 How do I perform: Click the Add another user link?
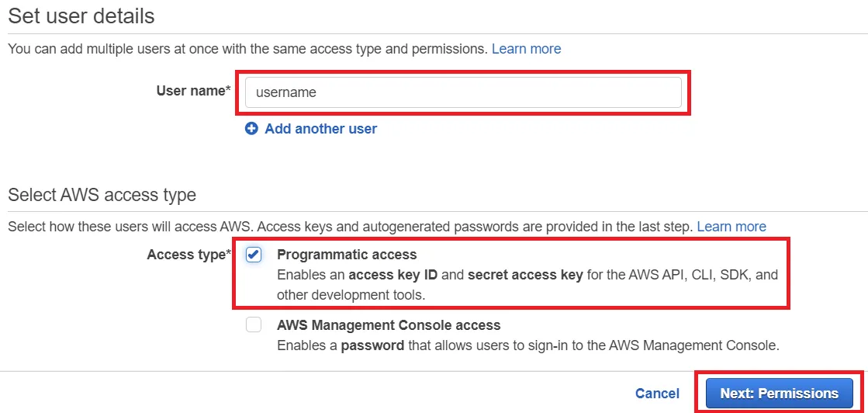coord(320,129)
